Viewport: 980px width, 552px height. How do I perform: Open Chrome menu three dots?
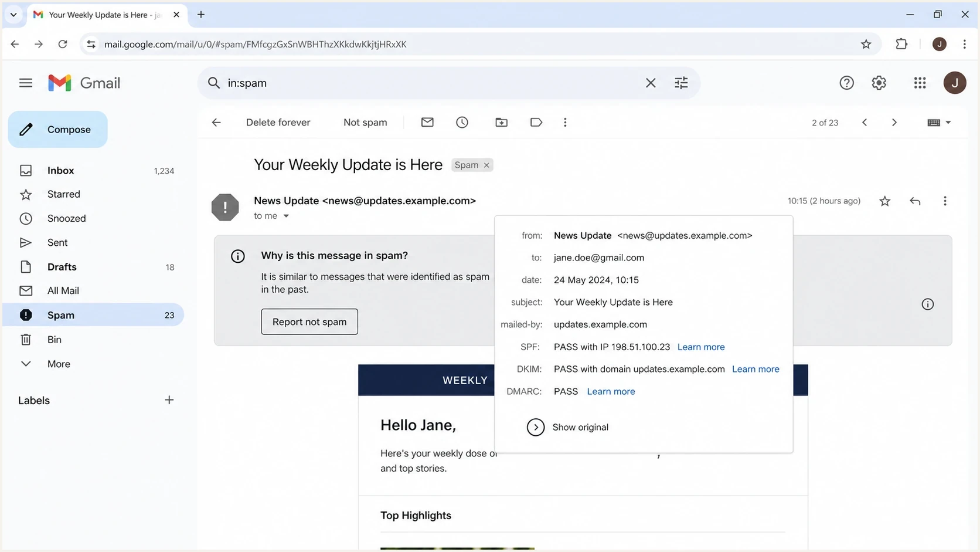coord(965,44)
